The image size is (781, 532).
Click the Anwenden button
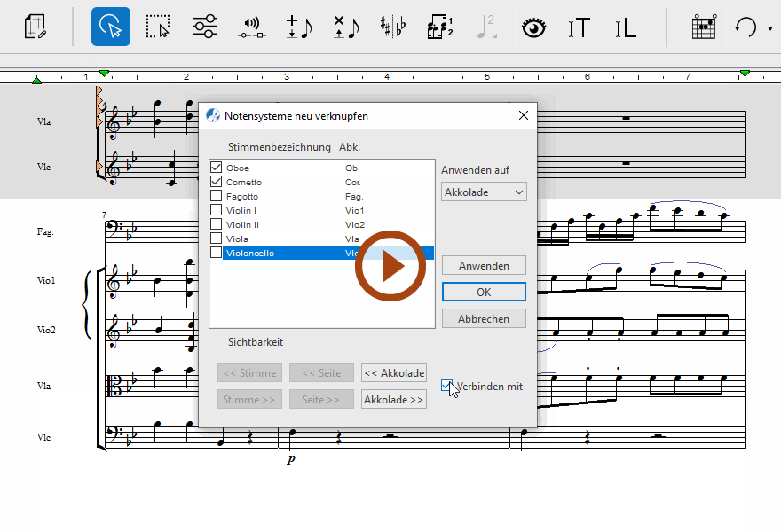pos(484,265)
